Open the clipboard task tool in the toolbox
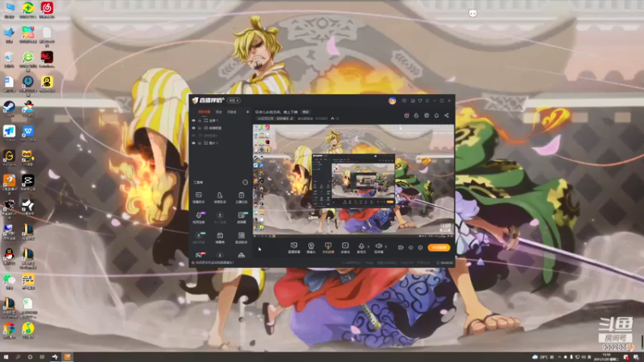This screenshot has width=644, height=362. (241, 197)
